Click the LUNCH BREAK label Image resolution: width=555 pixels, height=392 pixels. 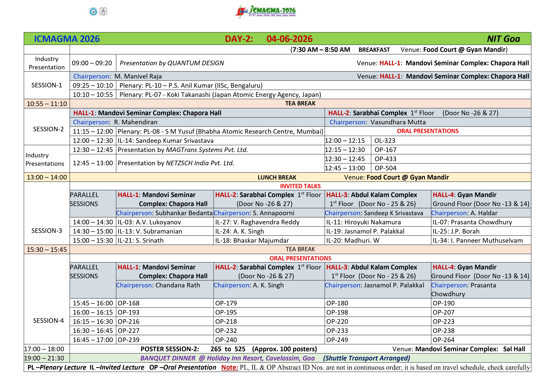point(277,178)
